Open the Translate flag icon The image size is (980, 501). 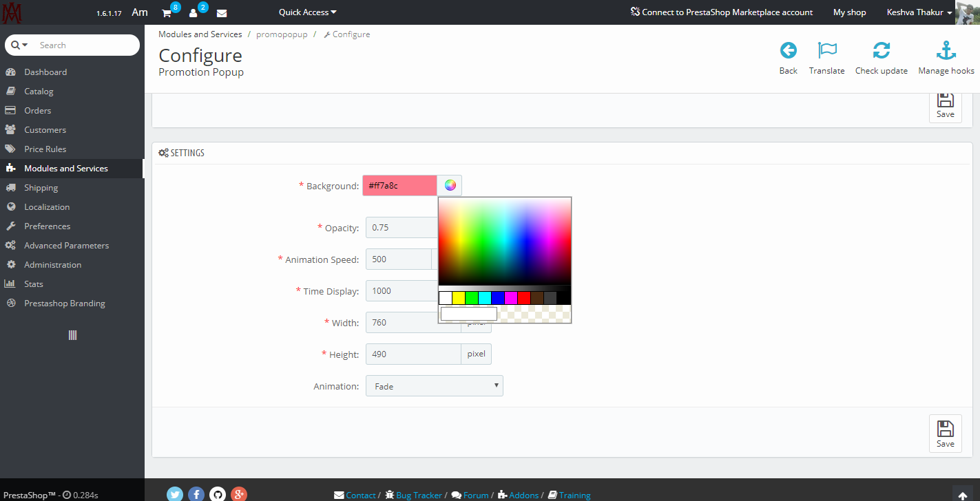pos(826,50)
